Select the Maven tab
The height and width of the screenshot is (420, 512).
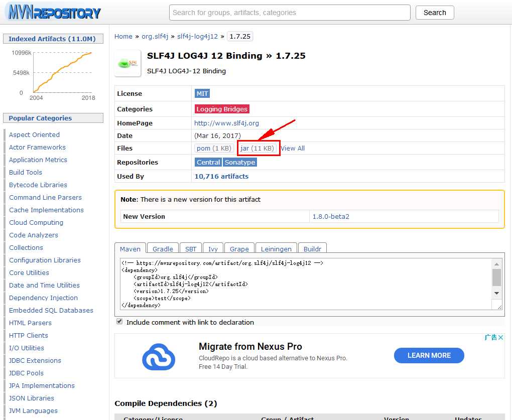[x=130, y=249]
